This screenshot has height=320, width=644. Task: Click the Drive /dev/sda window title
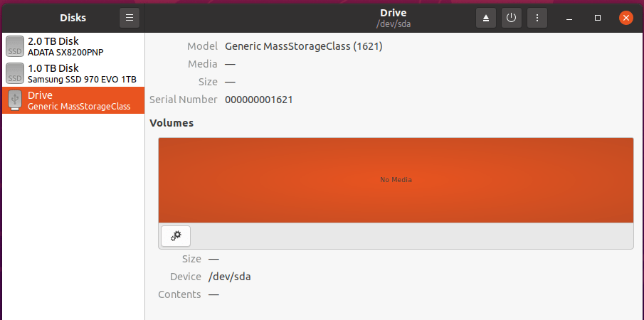tap(394, 18)
